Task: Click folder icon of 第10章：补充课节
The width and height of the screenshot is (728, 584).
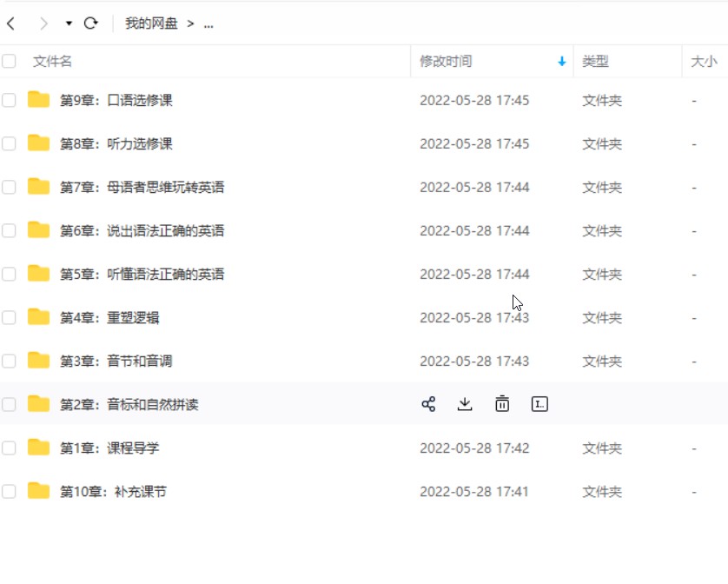Action: point(38,491)
